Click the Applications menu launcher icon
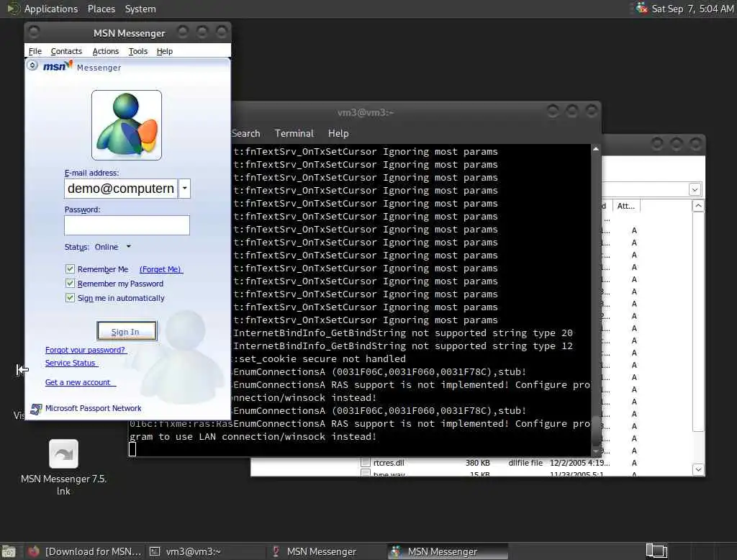The height and width of the screenshot is (560, 737). [12, 9]
